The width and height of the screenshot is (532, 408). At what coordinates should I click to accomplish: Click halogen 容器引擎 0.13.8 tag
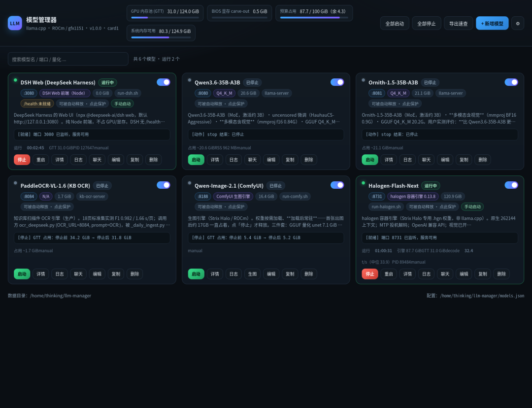click(413, 196)
